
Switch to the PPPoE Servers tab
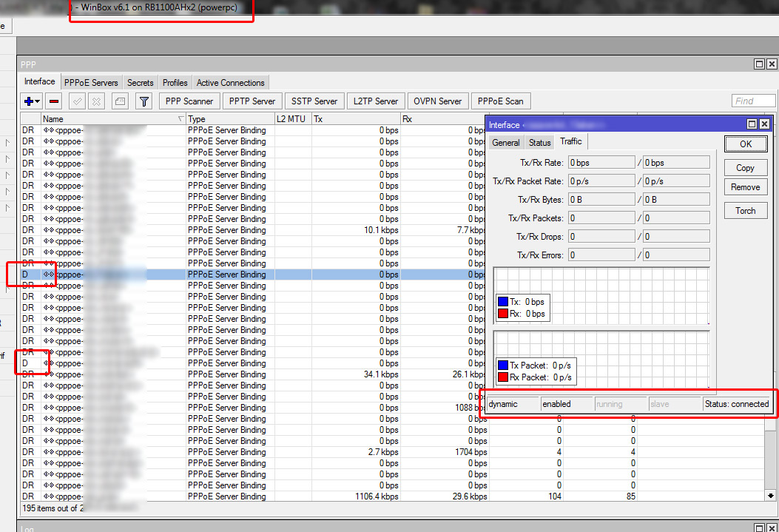[91, 82]
